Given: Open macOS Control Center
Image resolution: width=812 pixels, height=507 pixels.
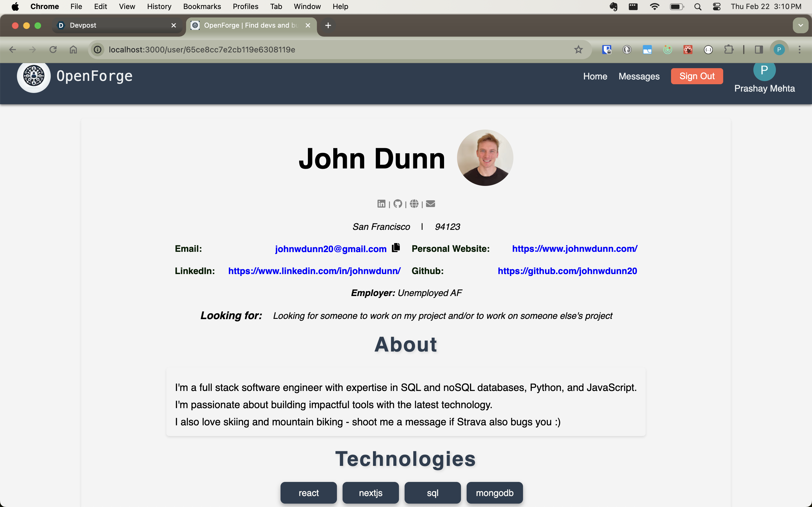Looking at the screenshot, I should [717, 7].
